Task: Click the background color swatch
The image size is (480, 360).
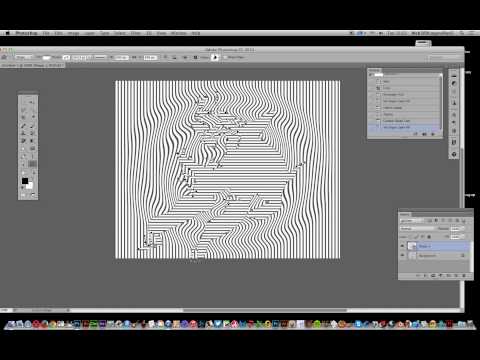Action: [30, 186]
